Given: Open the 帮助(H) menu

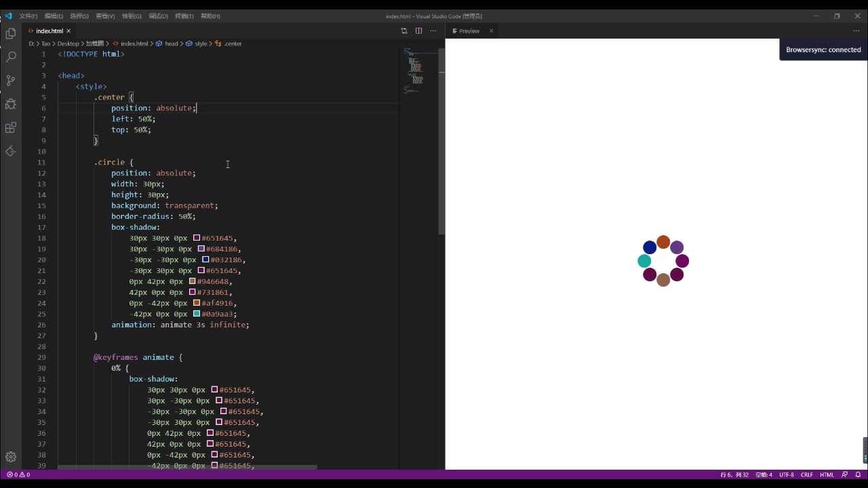Looking at the screenshot, I should (210, 16).
